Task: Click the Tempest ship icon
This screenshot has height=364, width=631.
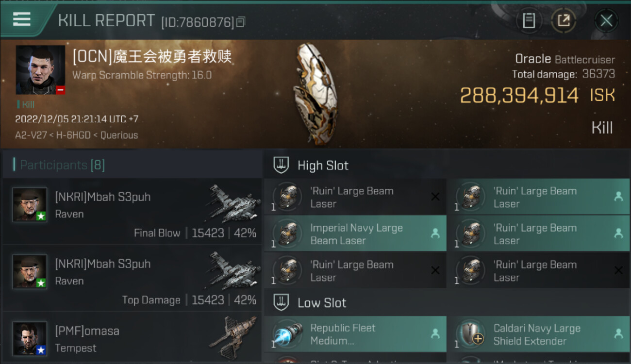Action: (233, 337)
